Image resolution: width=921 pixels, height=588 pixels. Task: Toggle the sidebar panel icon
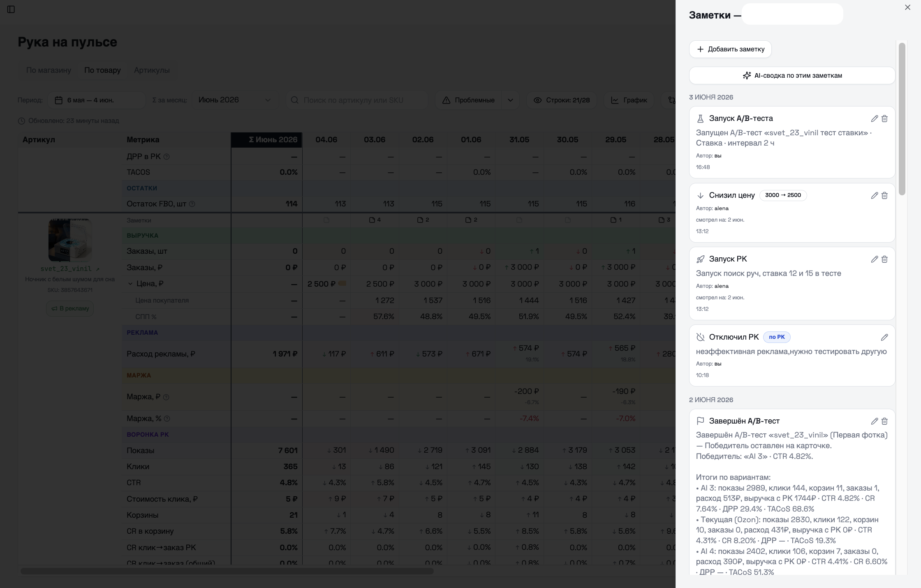[11, 9]
